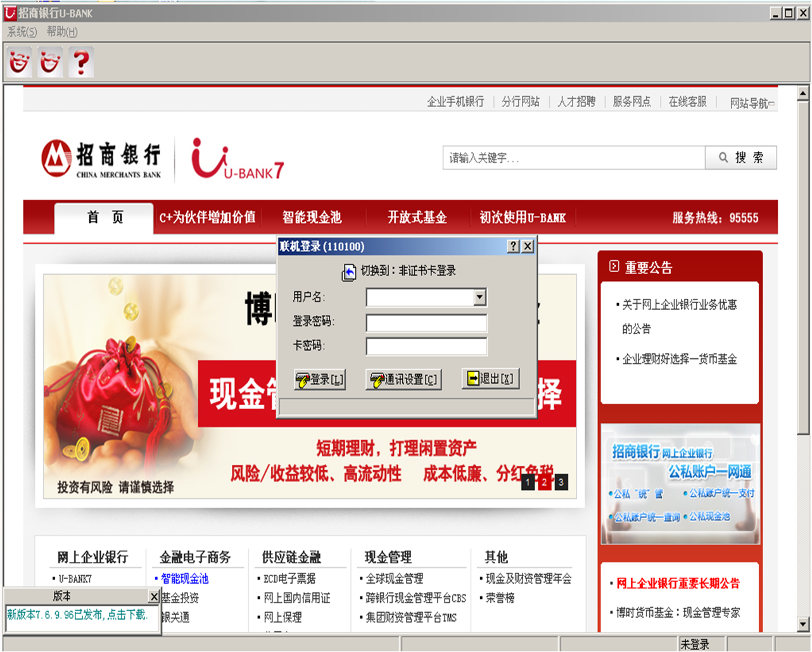Expand the 网站导航 dropdown
812x652 pixels.
pyautogui.click(x=752, y=103)
